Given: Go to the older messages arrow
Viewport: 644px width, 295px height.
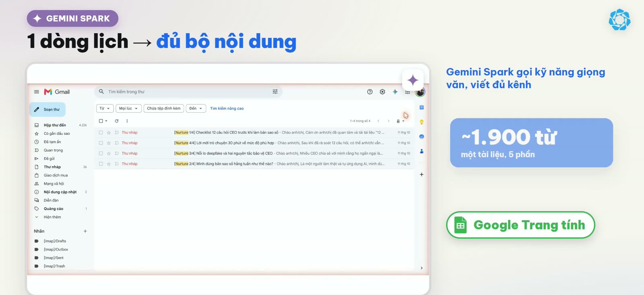Looking at the screenshot, I should point(388,121).
